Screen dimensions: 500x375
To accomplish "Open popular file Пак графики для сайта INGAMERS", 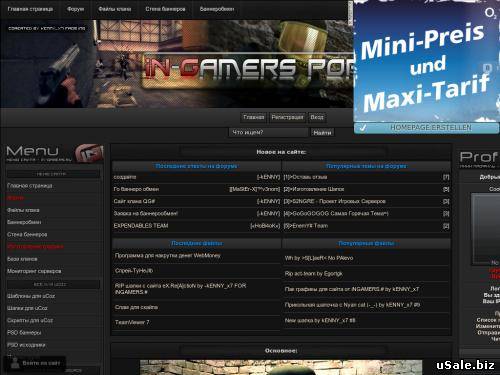I will pos(352,289).
